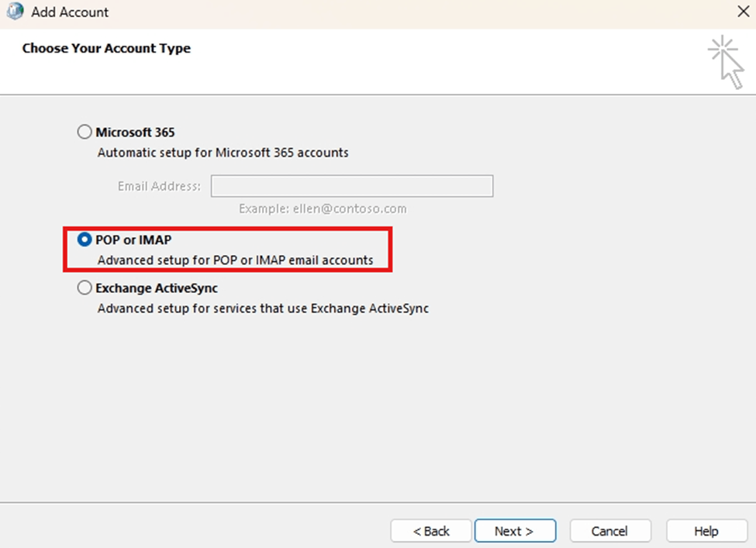
Task: Select the Microsoft 365 radio button
Action: 85,132
